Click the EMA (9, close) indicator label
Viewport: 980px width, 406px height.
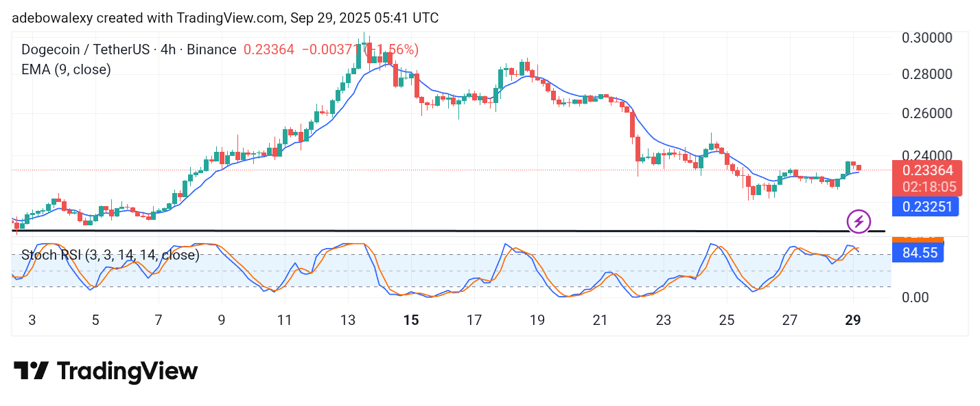(66, 69)
